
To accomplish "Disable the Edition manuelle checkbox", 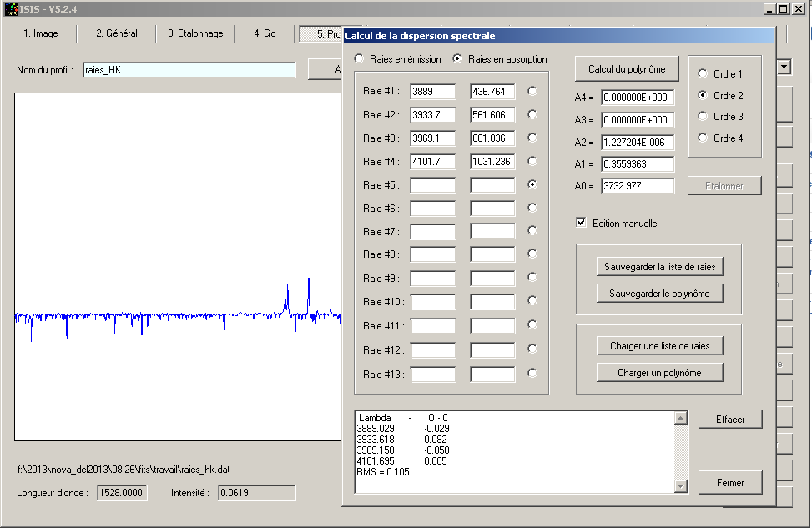I will tap(580, 223).
